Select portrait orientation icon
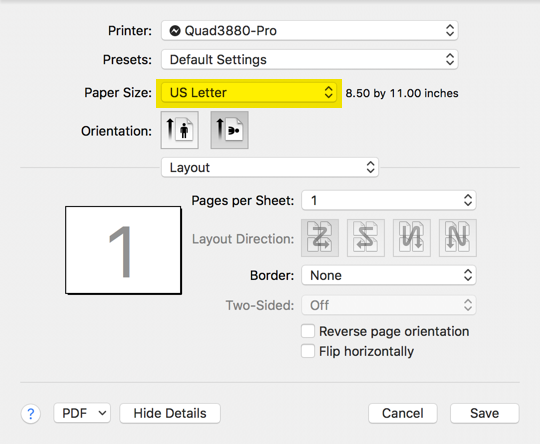This screenshot has height=444, width=540. (179, 130)
